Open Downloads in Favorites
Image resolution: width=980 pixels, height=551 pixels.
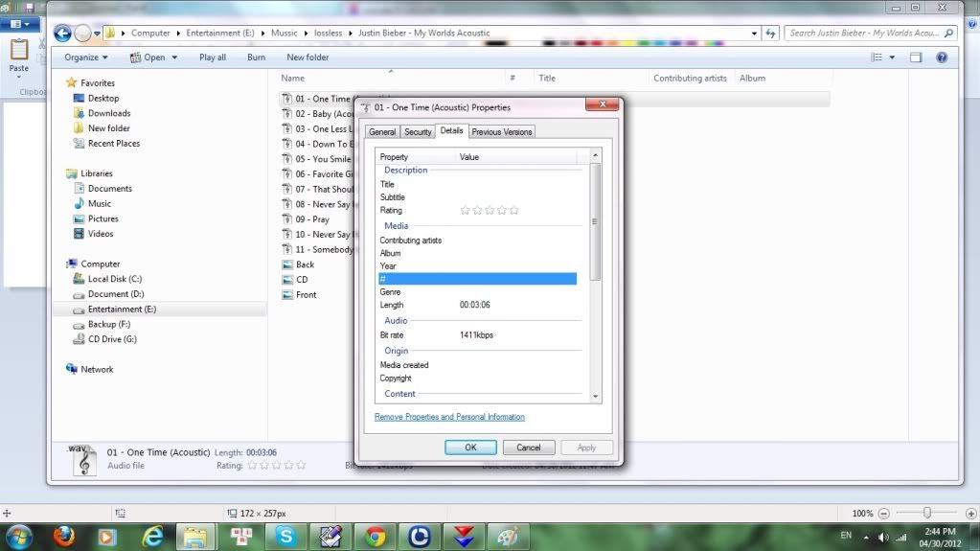(x=109, y=113)
